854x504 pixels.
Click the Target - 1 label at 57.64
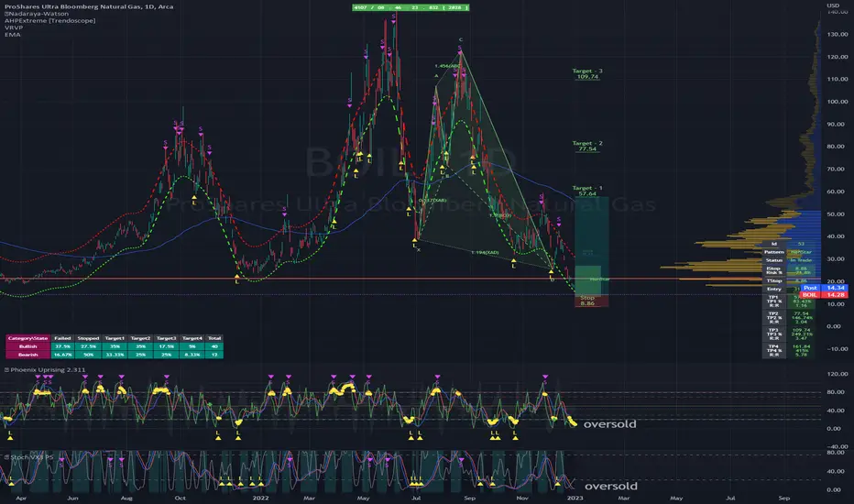587,191
